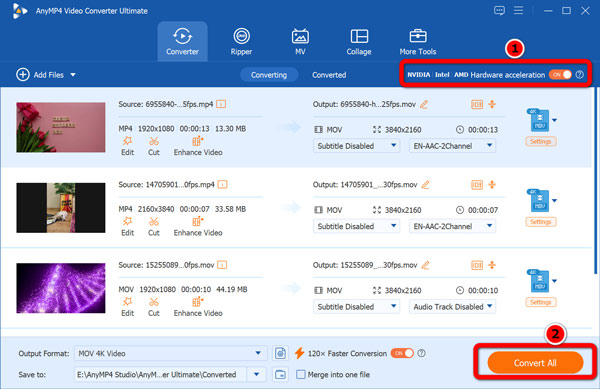Screen dimensions: 600x389
Task: Click info icon next to 14705901 source file
Action: pos(222,184)
